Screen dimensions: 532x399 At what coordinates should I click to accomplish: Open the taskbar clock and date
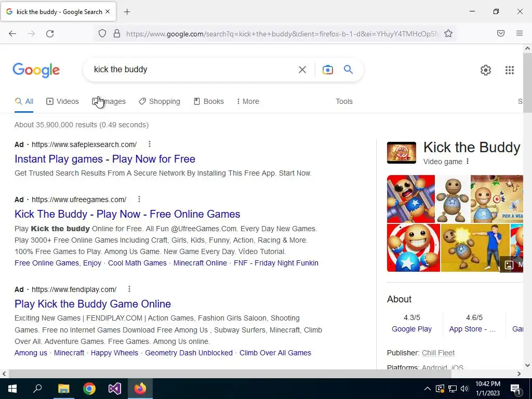tap(487, 389)
